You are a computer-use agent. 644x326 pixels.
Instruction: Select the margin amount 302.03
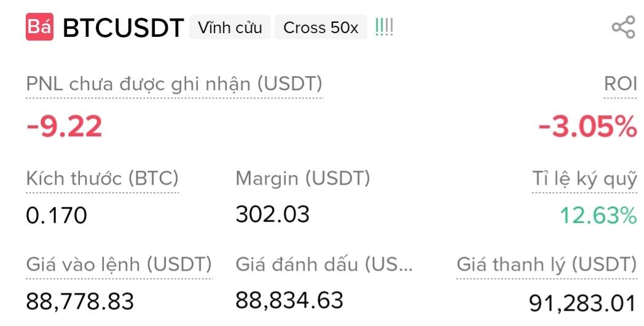pyautogui.click(x=272, y=214)
